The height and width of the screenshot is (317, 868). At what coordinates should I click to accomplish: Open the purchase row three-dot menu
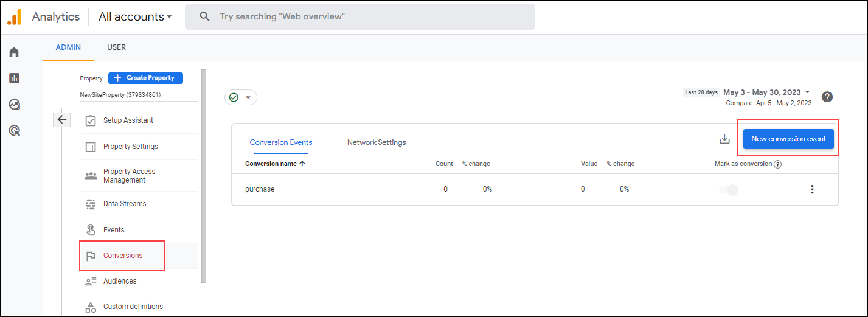coord(812,189)
